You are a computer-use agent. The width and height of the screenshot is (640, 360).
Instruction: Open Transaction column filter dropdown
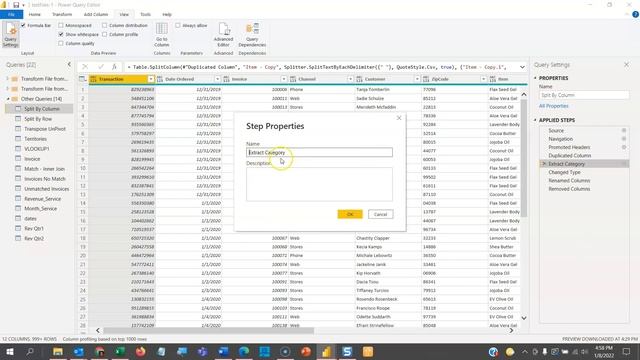[151, 79]
